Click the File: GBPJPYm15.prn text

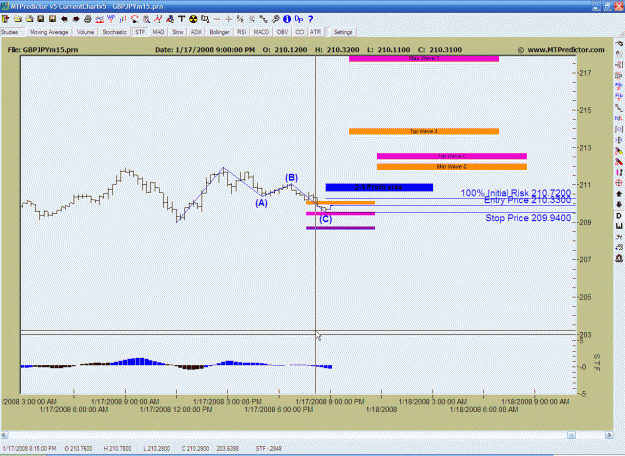pos(43,50)
